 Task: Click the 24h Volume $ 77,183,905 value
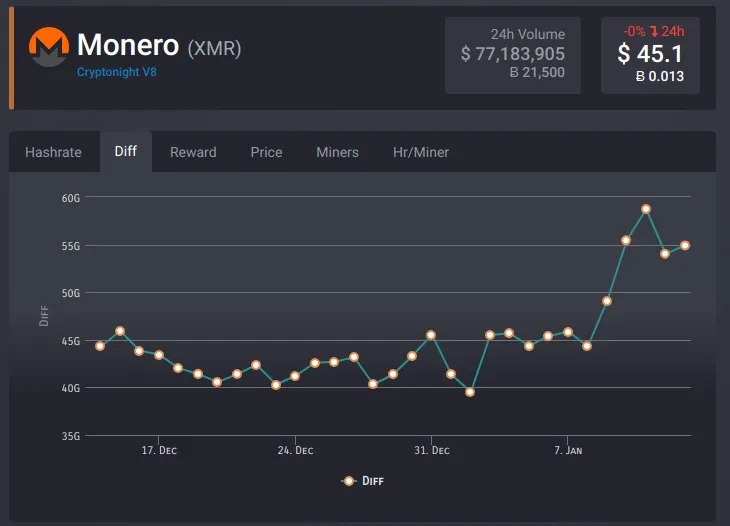coord(513,54)
